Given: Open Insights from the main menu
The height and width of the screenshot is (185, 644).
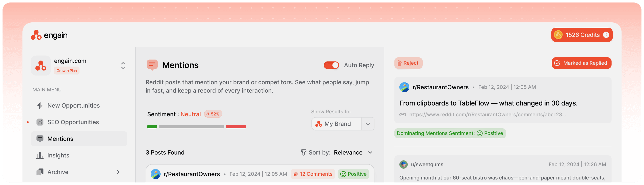Looking at the screenshot, I should [x=58, y=155].
